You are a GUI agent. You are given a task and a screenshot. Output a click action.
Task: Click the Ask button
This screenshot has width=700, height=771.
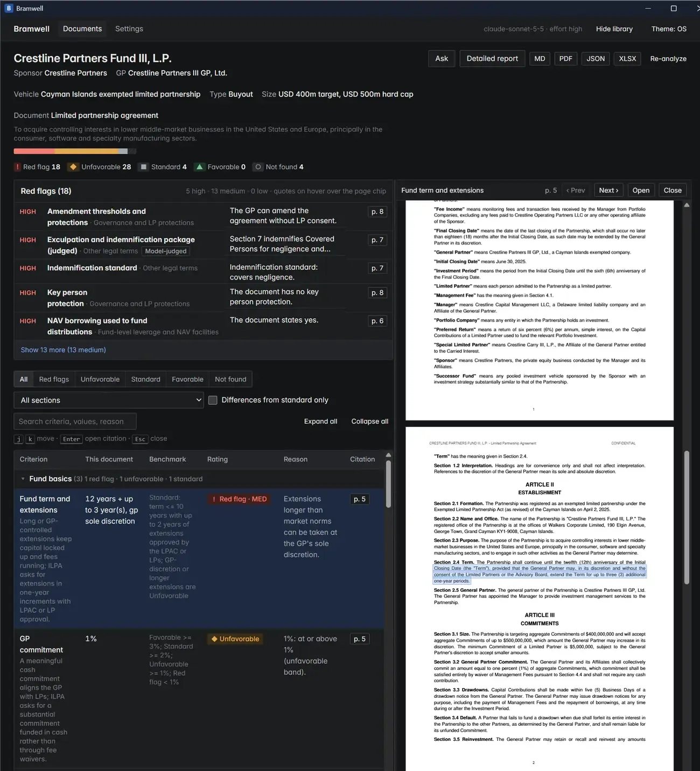click(442, 59)
